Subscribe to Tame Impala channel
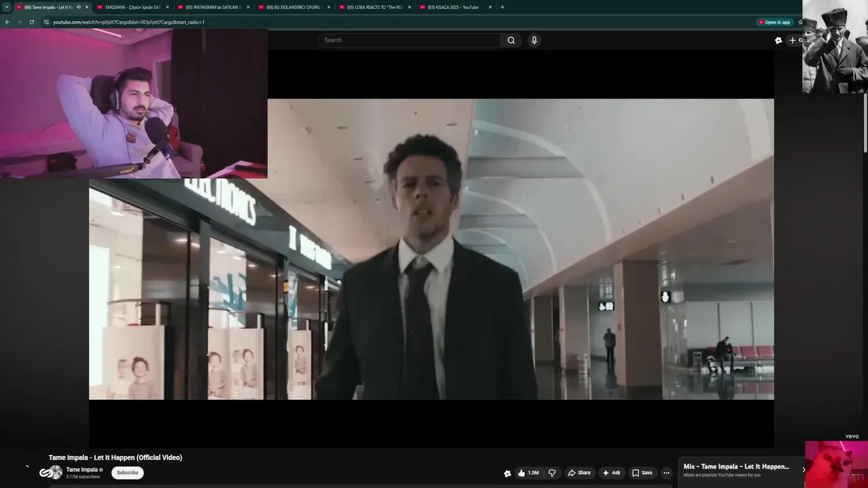 click(127, 472)
